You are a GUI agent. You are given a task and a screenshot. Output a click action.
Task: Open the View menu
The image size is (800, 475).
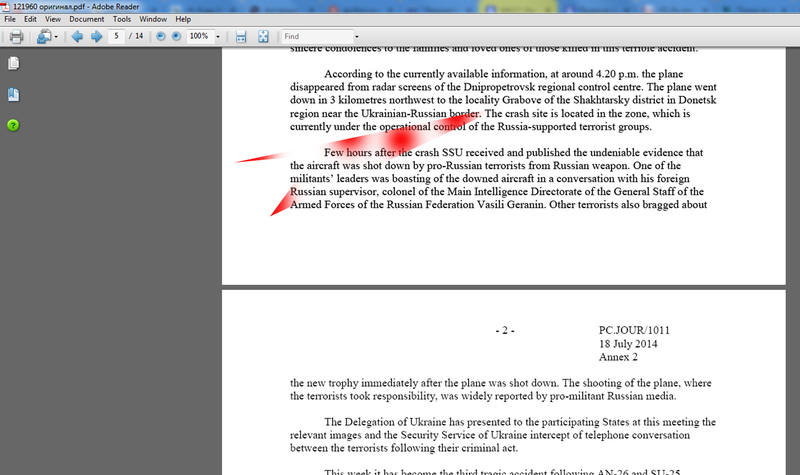[x=53, y=19]
